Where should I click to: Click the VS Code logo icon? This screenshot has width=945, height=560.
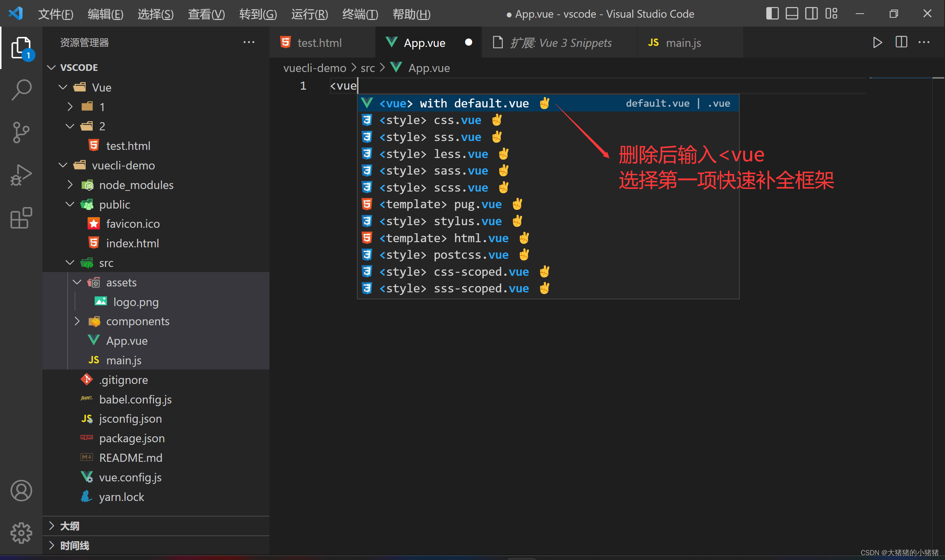[x=16, y=14]
